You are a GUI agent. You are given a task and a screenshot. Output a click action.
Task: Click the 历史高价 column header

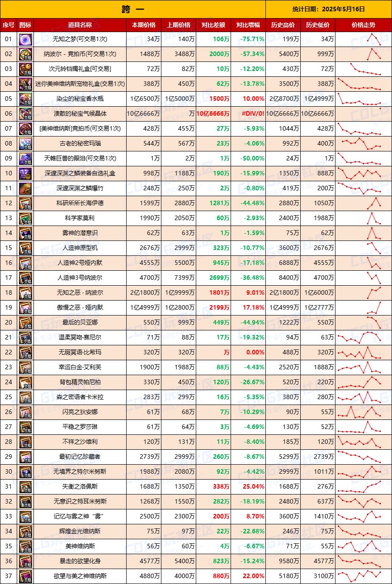283,25
